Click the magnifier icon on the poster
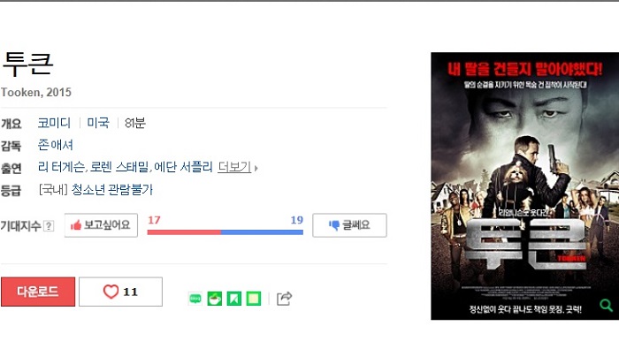 coord(607,305)
